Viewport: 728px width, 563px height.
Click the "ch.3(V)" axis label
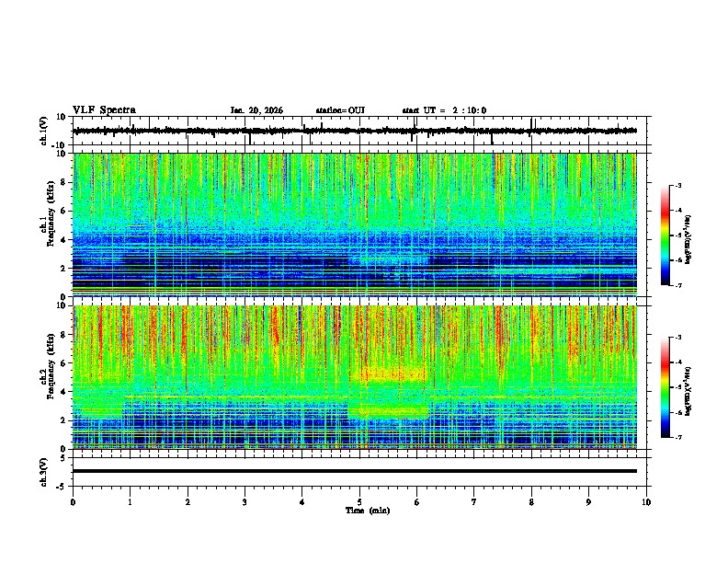(x=44, y=472)
